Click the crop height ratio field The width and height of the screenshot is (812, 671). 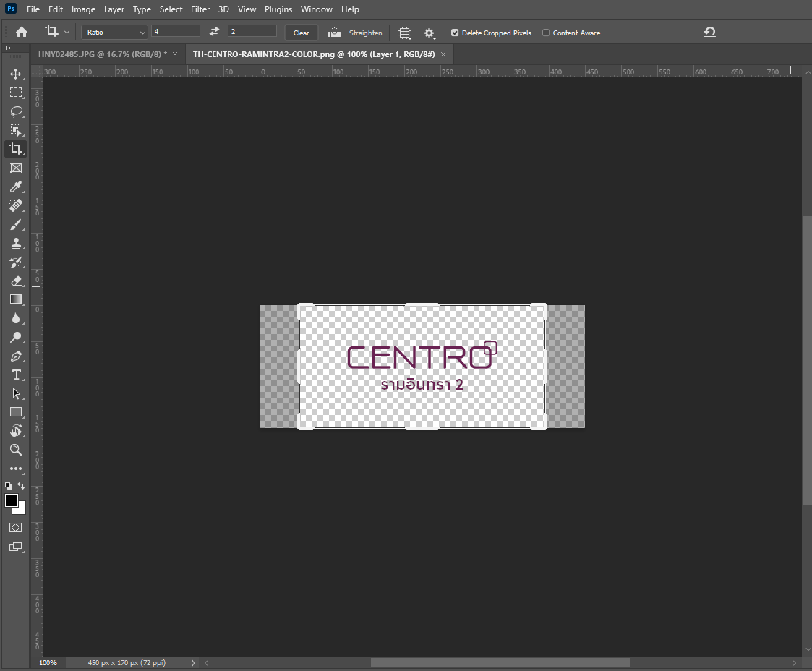tap(252, 32)
